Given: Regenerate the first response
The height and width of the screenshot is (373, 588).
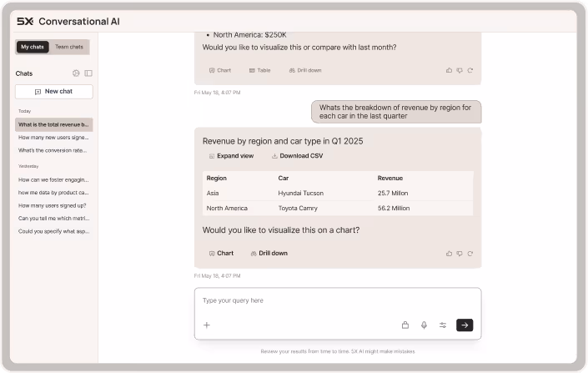Looking at the screenshot, I should tap(470, 70).
